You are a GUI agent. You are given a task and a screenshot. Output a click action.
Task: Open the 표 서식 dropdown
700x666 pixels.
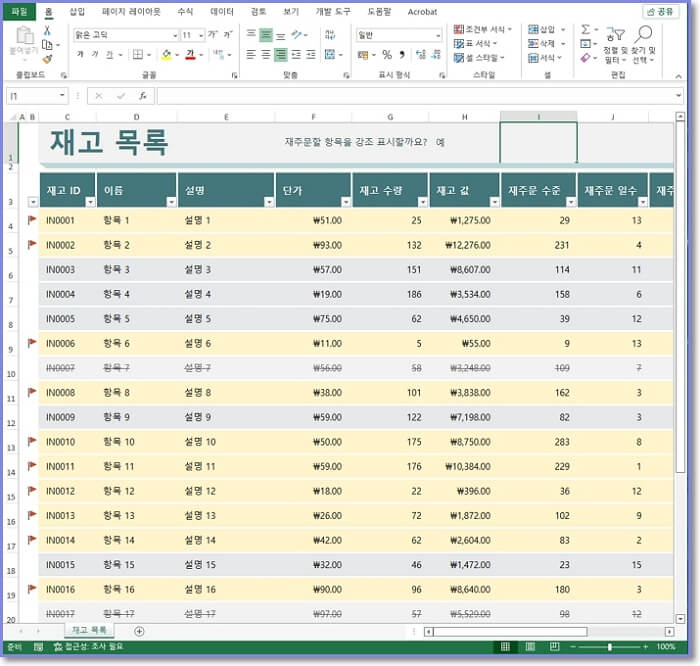476,44
